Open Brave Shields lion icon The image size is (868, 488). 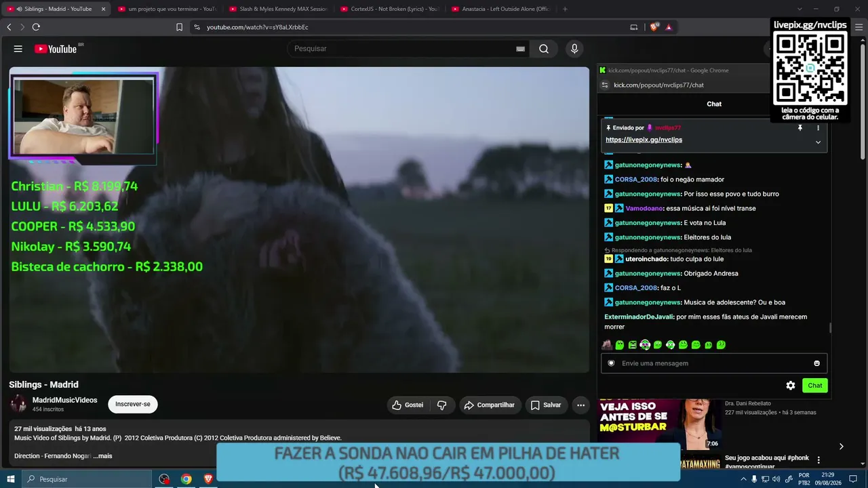pyautogui.click(x=654, y=27)
